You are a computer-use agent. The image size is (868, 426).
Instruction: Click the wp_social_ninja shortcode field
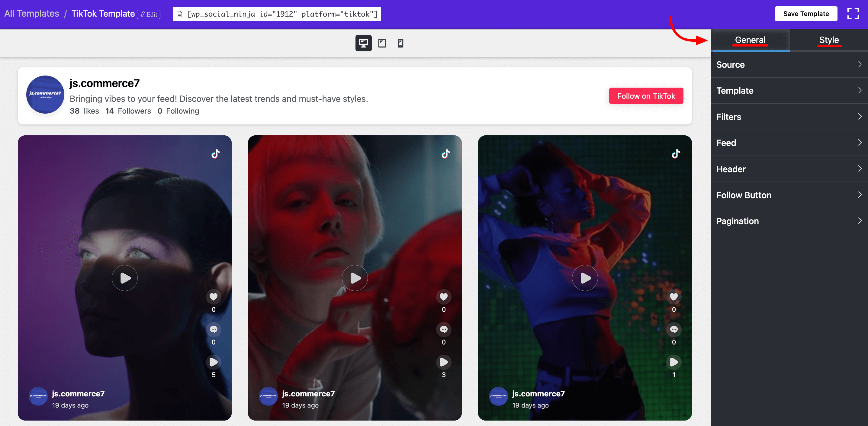[277, 14]
